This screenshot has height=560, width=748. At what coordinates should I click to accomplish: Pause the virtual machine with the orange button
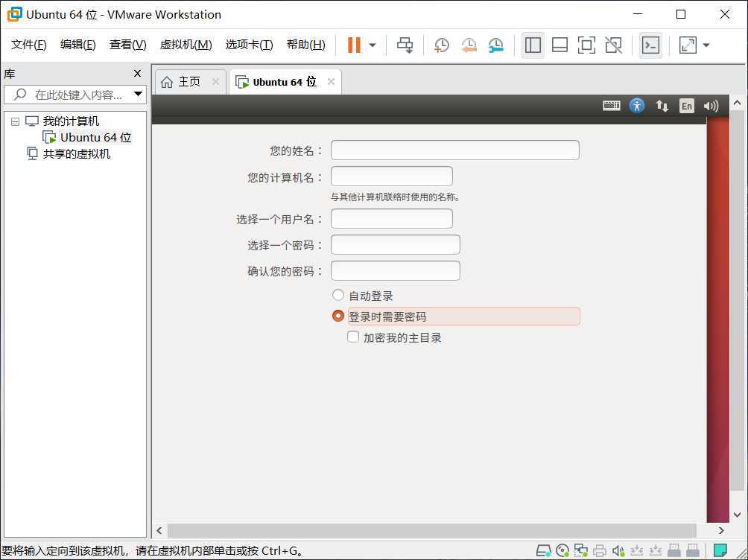[354, 45]
